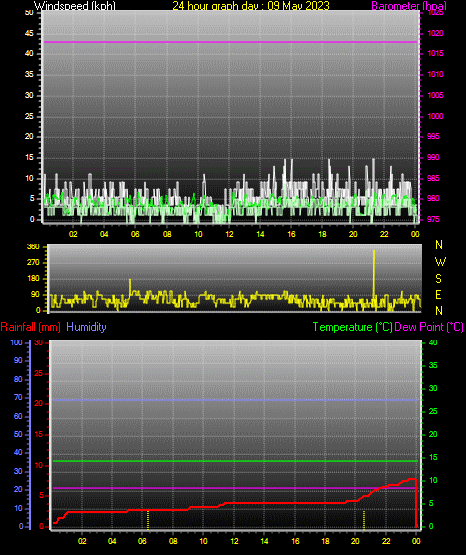Click the "24 hour graph day : 09 May 2023" heading
The height and width of the screenshot is (555, 466).
(x=251, y=6)
